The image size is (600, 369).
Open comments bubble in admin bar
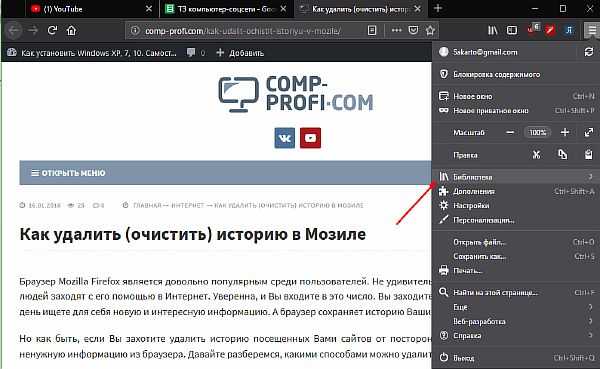click(x=191, y=52)
